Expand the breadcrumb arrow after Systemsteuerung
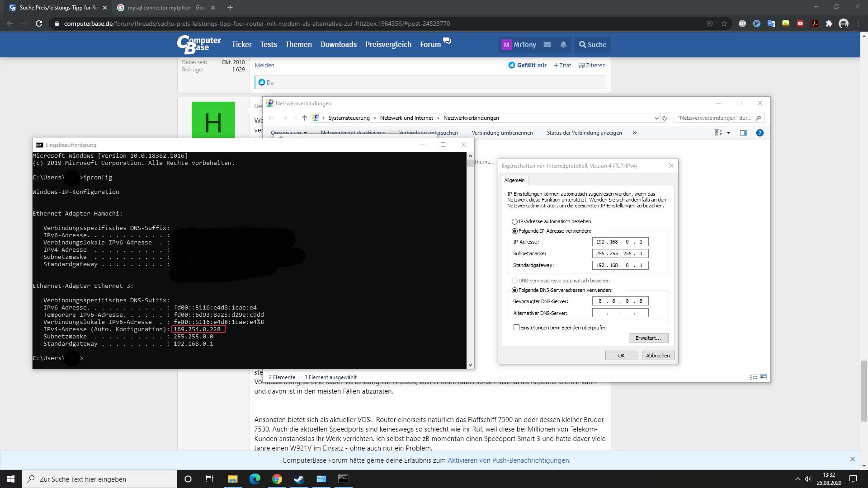 375,118
